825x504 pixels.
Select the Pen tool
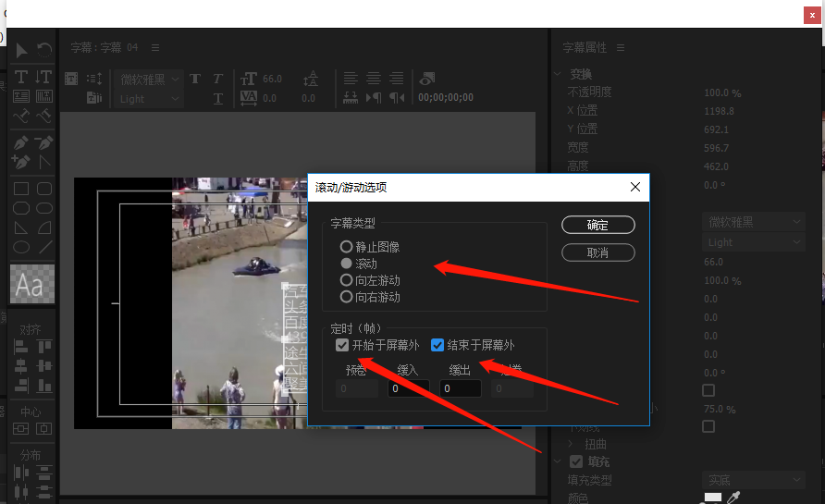pos(21,143)
